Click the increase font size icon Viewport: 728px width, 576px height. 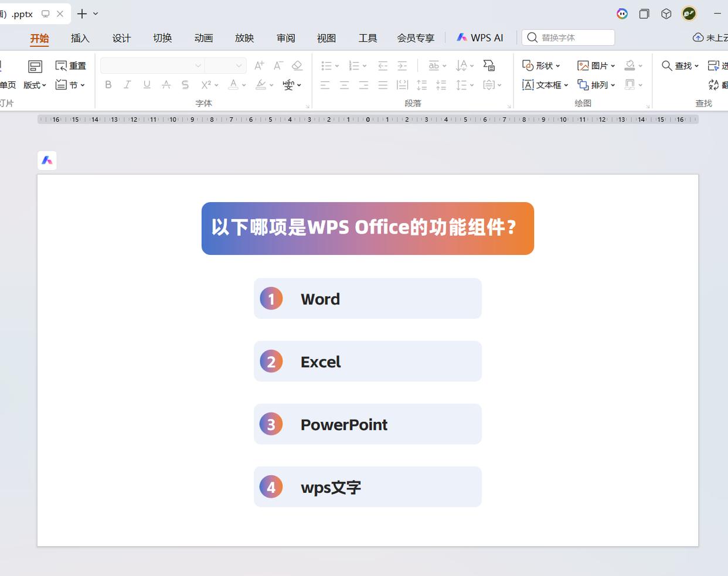(259, 66)
